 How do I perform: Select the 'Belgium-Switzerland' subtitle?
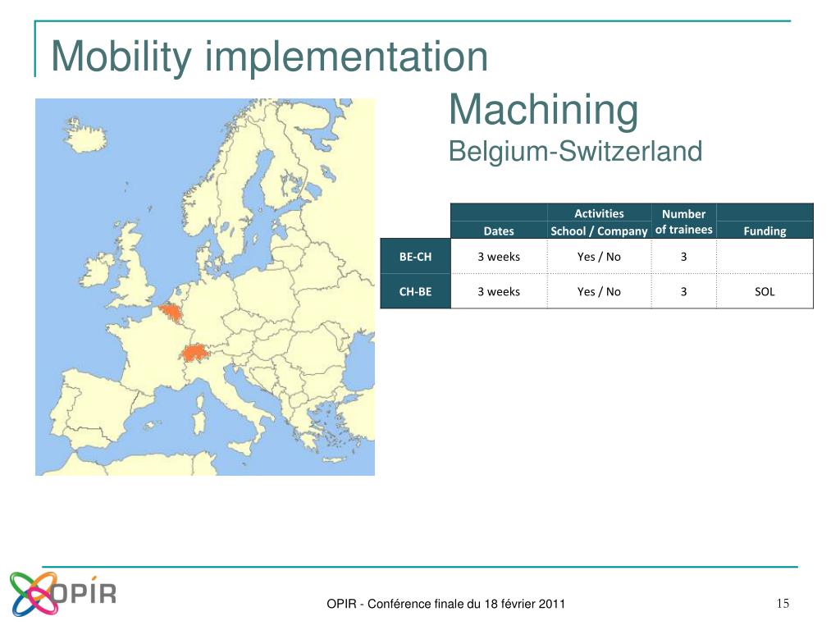[x=575, y=151]
